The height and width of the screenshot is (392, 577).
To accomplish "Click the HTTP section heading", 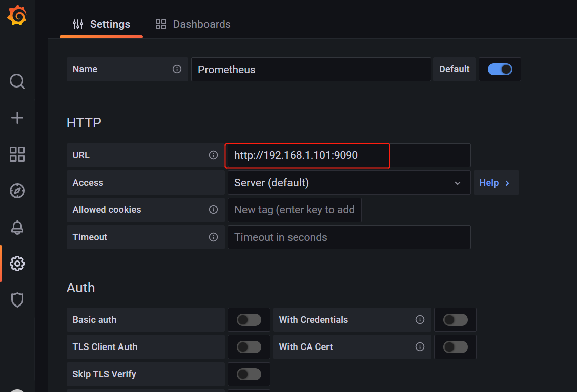I will [x=84, y=123].
